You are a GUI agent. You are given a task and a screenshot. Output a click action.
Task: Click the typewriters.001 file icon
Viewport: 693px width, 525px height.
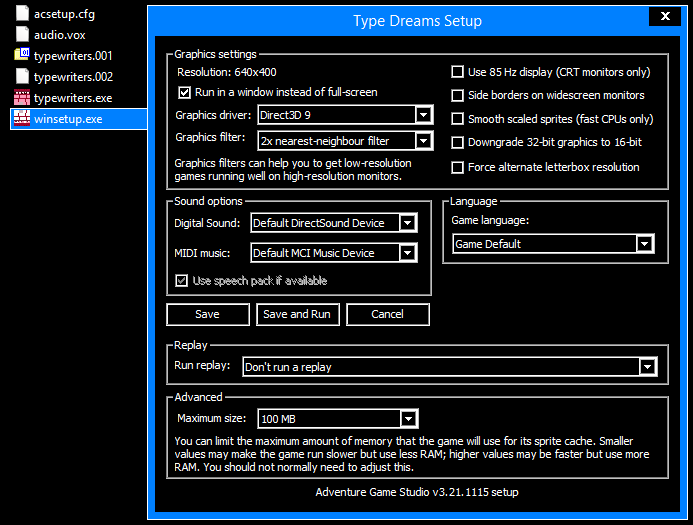[22, 55]
